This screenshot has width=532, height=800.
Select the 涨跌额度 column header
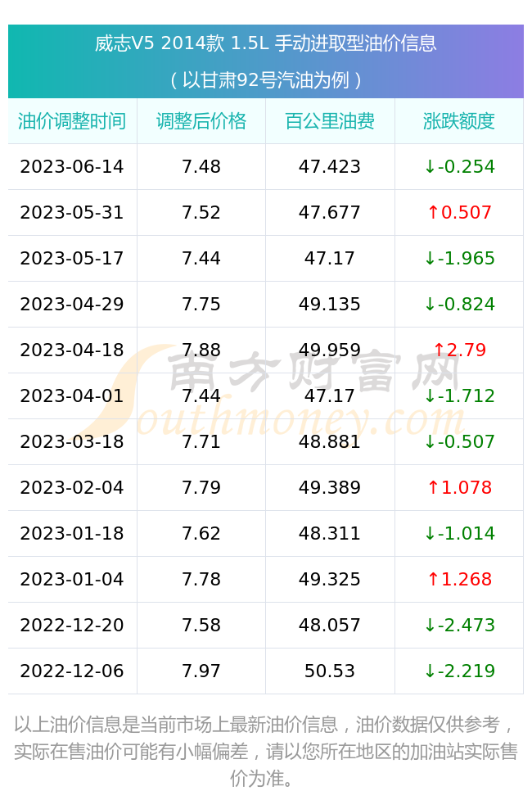click(459, 121)
